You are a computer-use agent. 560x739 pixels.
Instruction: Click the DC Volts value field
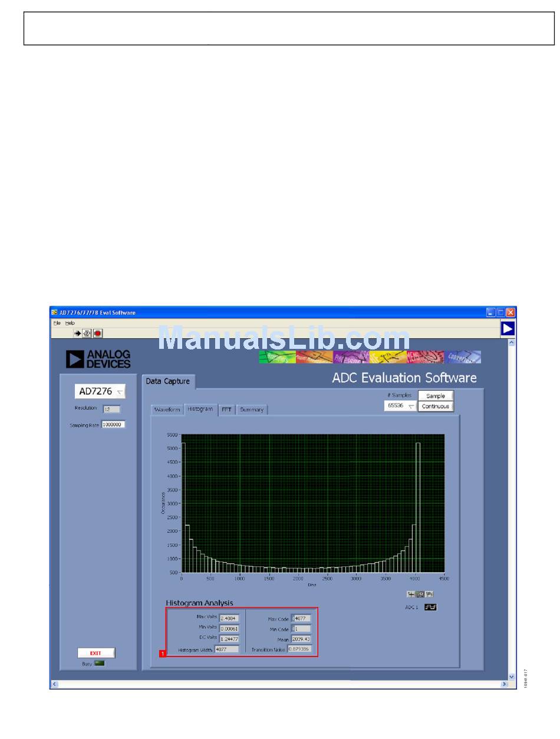click(x=229, y=639)
